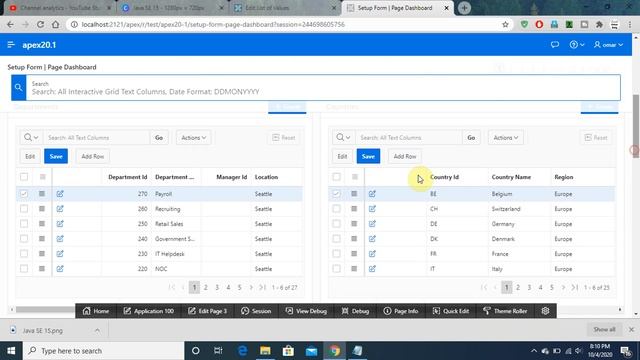
Task: Click the blue search magnifier icon
Action: click(18, 87)
